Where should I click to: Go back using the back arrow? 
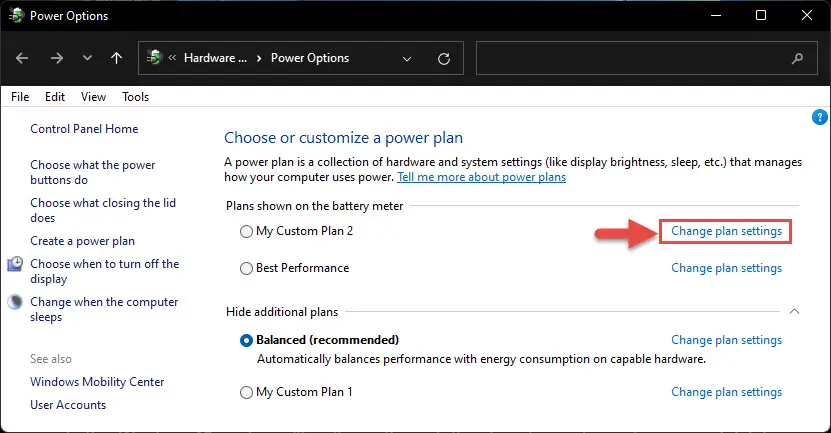[x=22, y=58]
